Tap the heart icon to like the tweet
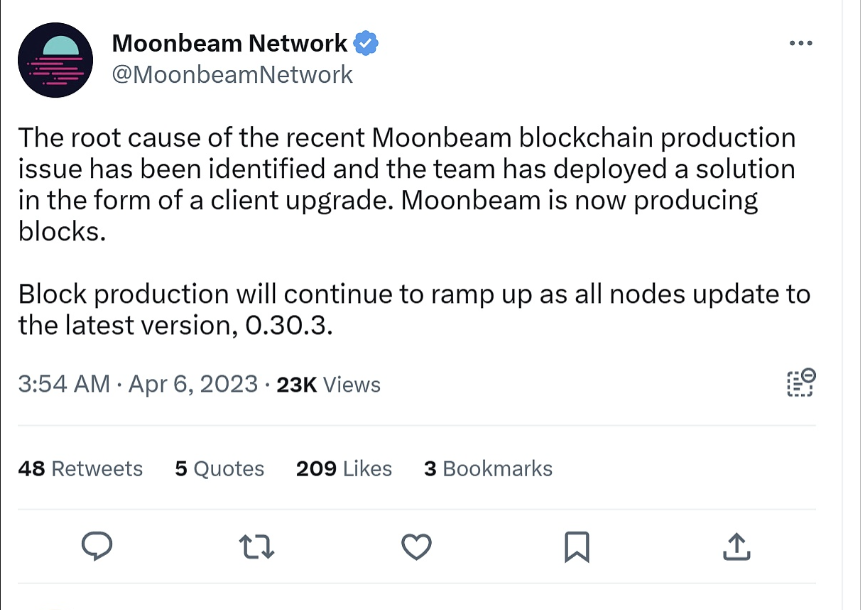Image resolution: width=861 pixels, height=610 pixels. click(416, 547)
